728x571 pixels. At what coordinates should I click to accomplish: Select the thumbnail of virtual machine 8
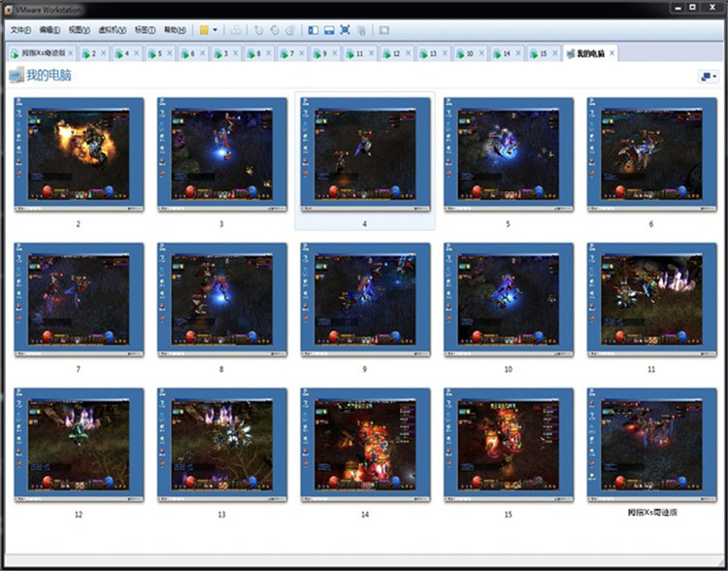222,300
